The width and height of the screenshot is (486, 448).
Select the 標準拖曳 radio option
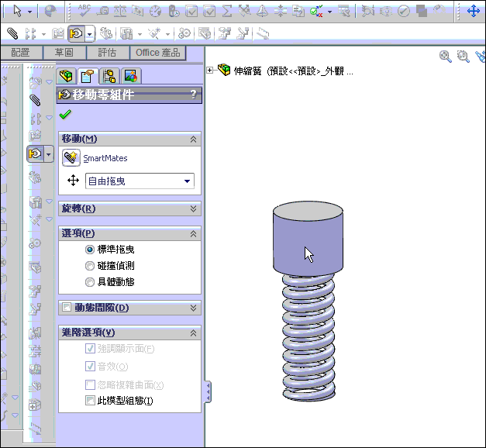pyautogui.click(x=90, y=250)
